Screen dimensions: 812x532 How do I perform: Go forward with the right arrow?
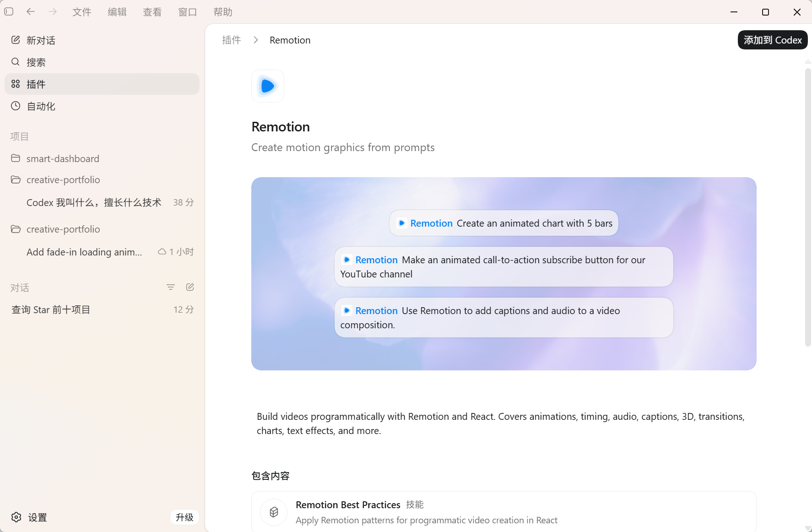[x=53, y=11]
